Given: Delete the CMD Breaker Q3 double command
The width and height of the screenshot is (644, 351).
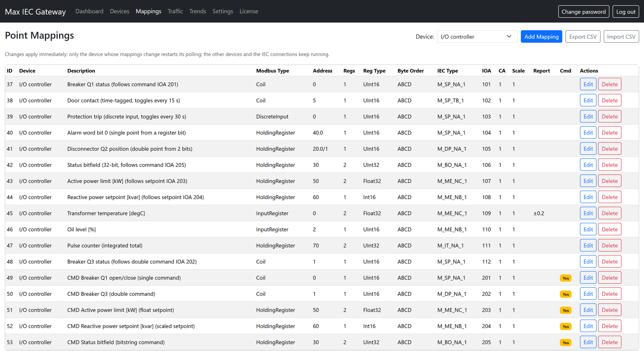Looking at the screenshot, I should 609,294.
